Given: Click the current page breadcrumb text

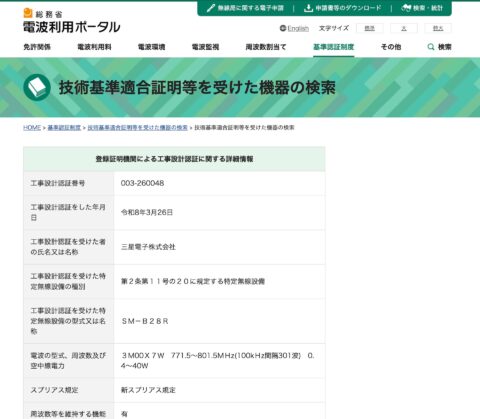Looking at the screenshot, I should tap(244, 128).
